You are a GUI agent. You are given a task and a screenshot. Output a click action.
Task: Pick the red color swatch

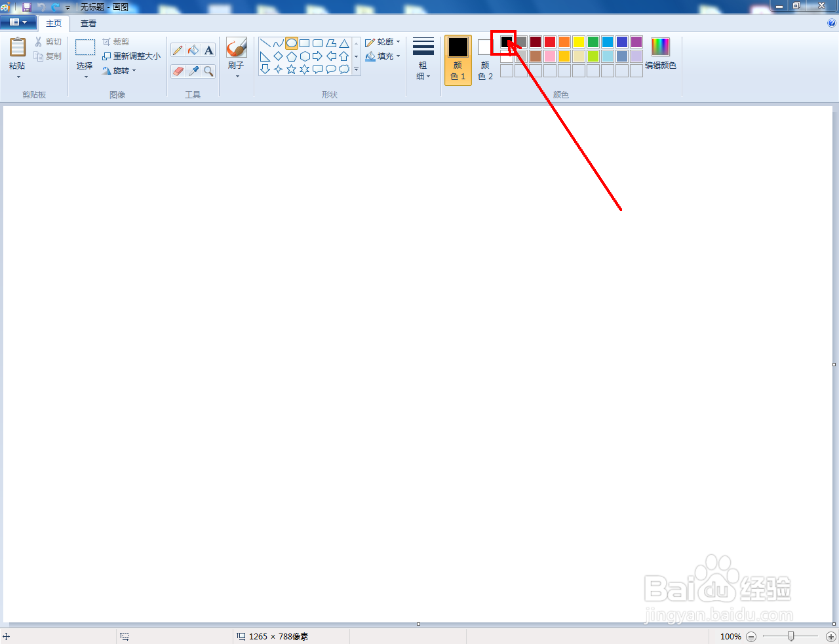coord(550,42)
